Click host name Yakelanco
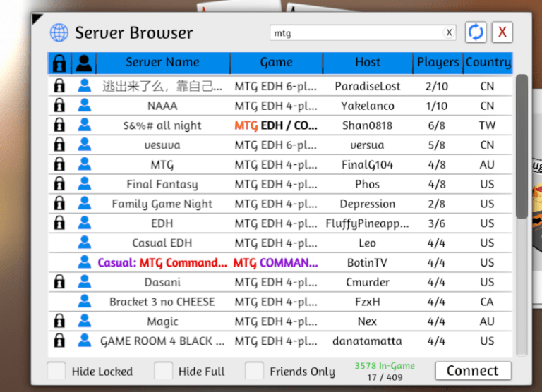542x392 pixels. [368, 106]
